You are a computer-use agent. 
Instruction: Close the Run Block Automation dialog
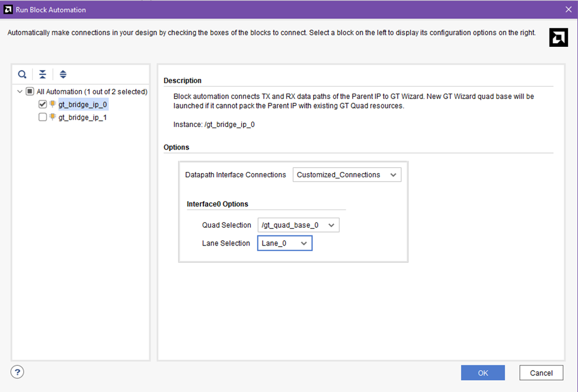click(x=568, y=9)
